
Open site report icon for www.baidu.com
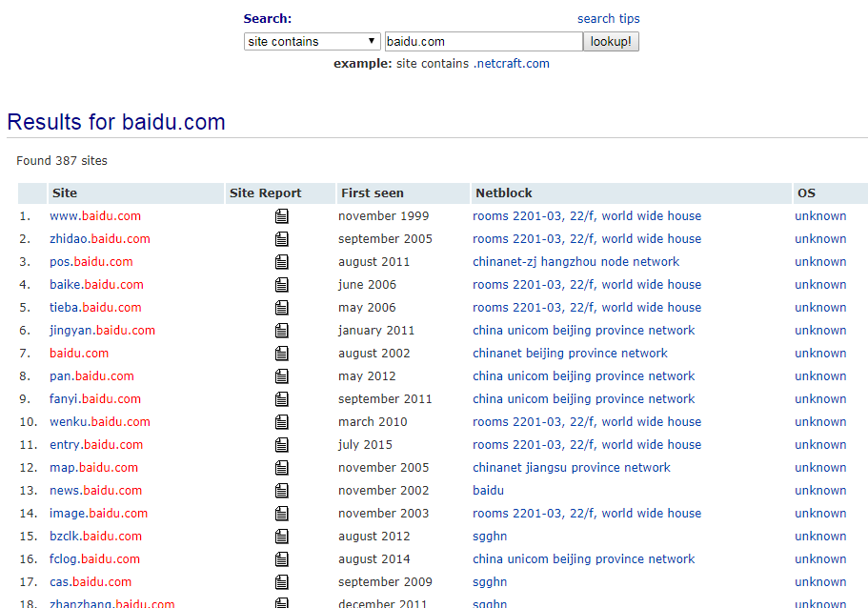(x=282, y=216)
